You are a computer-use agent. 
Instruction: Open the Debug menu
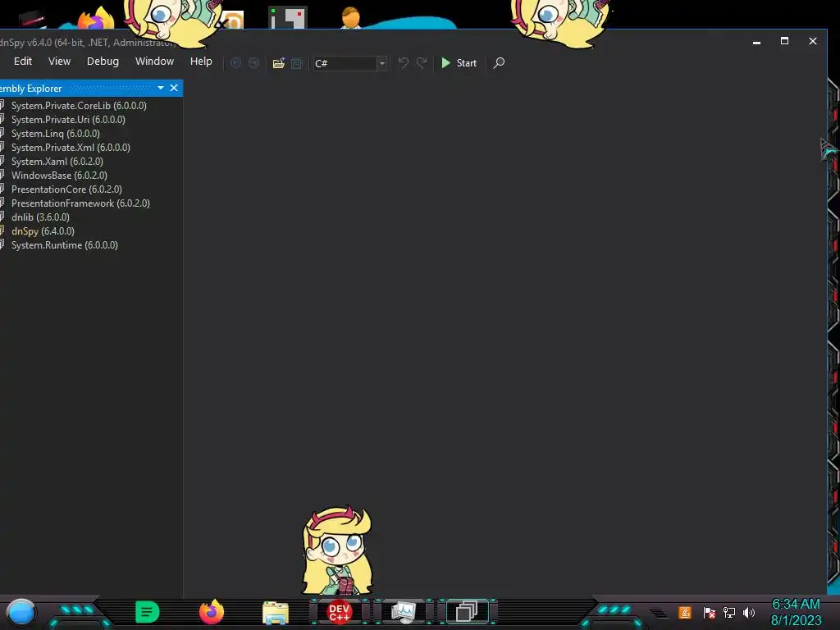point(103,62)
